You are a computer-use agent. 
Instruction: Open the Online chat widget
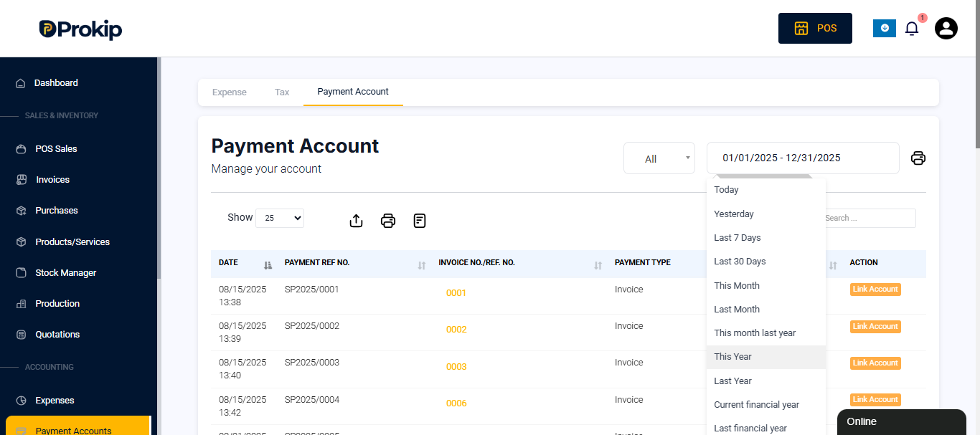coord(902,422)
